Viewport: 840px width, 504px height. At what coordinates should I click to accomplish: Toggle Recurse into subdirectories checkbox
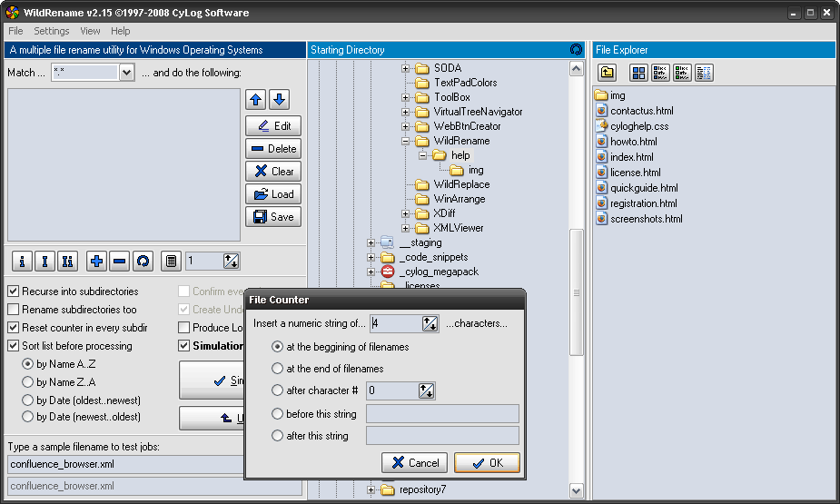coord(14,292)
